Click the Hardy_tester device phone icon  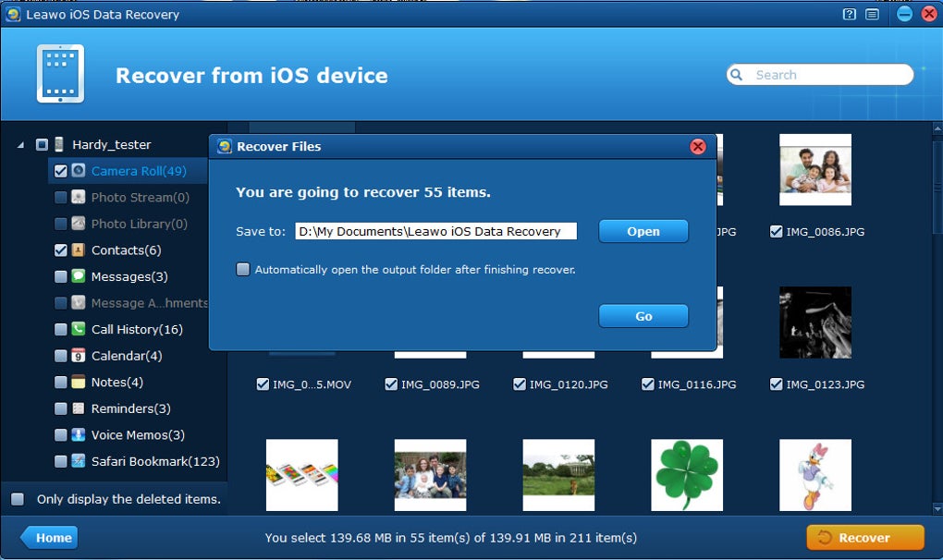pyautogui.click(x=59, y=144)
